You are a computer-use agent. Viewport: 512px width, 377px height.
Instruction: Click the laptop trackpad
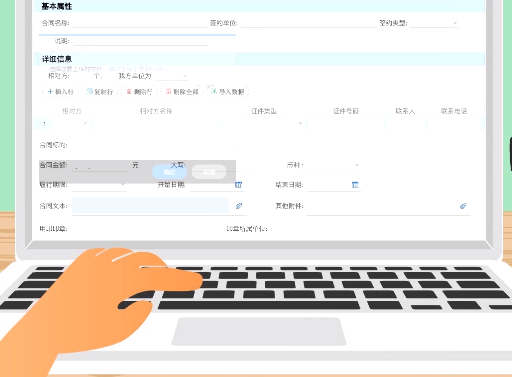pos(259,331)
